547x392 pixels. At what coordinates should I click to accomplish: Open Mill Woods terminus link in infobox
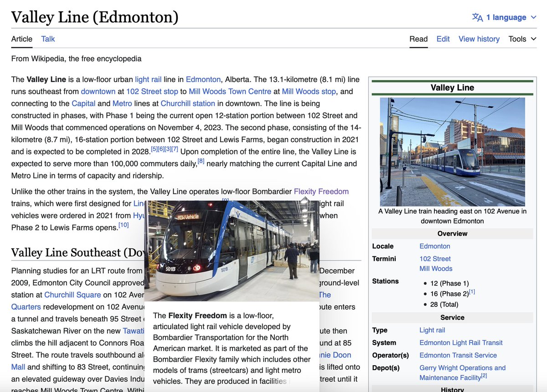[436, 269]
